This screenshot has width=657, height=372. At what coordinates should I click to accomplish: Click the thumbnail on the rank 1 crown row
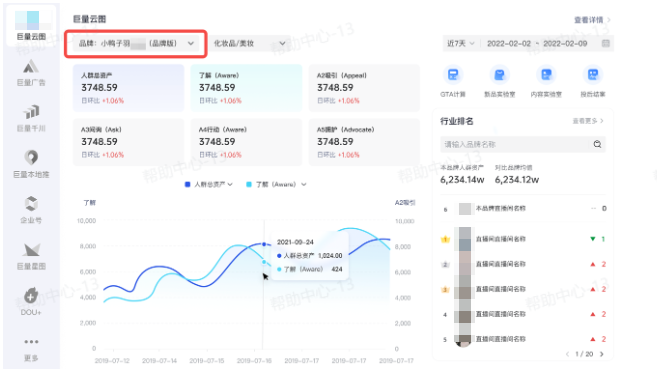click(465, 239)
